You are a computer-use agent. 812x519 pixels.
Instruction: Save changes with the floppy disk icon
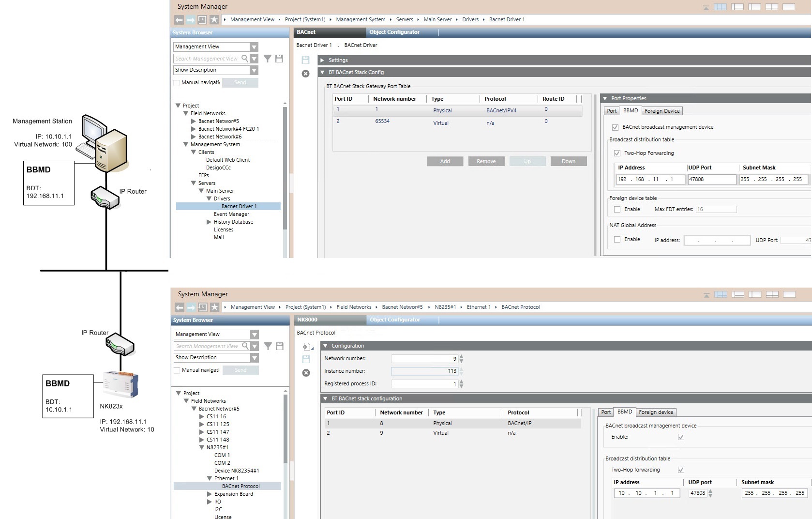pyautogui.click(x=306, y=60)
